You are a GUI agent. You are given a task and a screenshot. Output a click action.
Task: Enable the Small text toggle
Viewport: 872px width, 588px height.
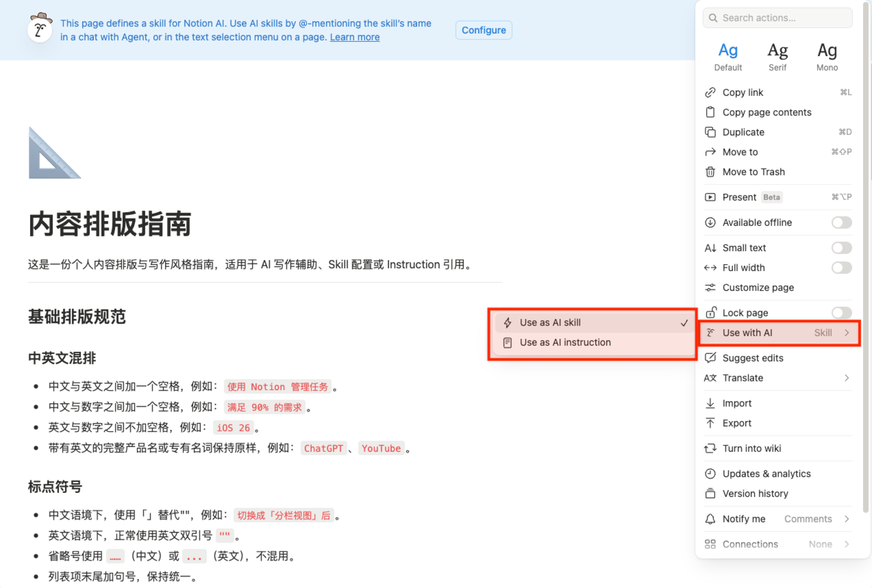click(841, 248)
